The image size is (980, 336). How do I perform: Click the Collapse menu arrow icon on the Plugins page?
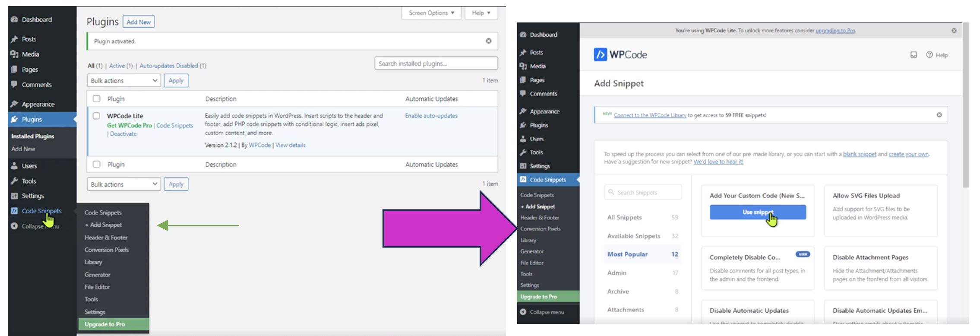pos(14,226)
